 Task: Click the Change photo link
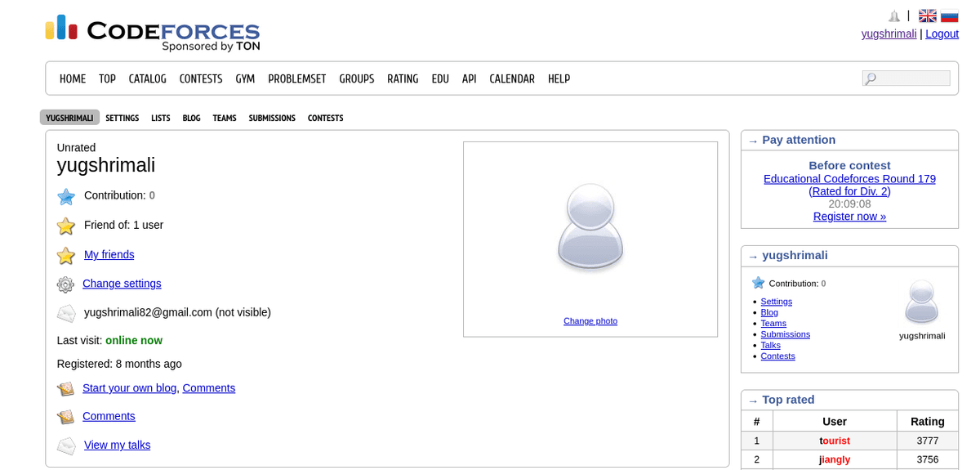tap(590, 320)
